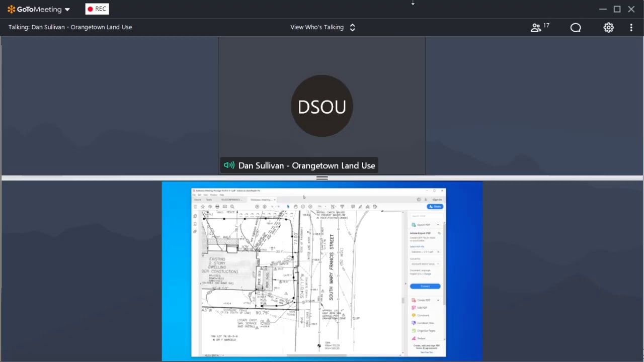Click the DSOU avatar circle
The image size is (644, 362).
click(x=322, y=106)
